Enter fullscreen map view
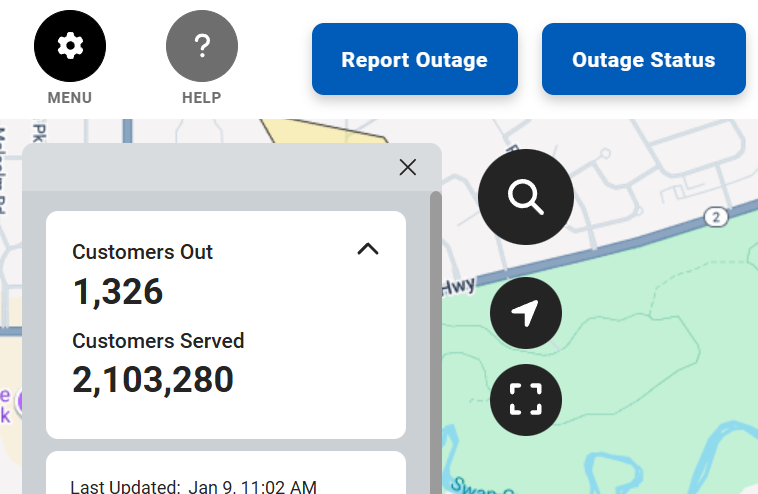Viewport: 758px width, 494px height. tap(525, 399)
